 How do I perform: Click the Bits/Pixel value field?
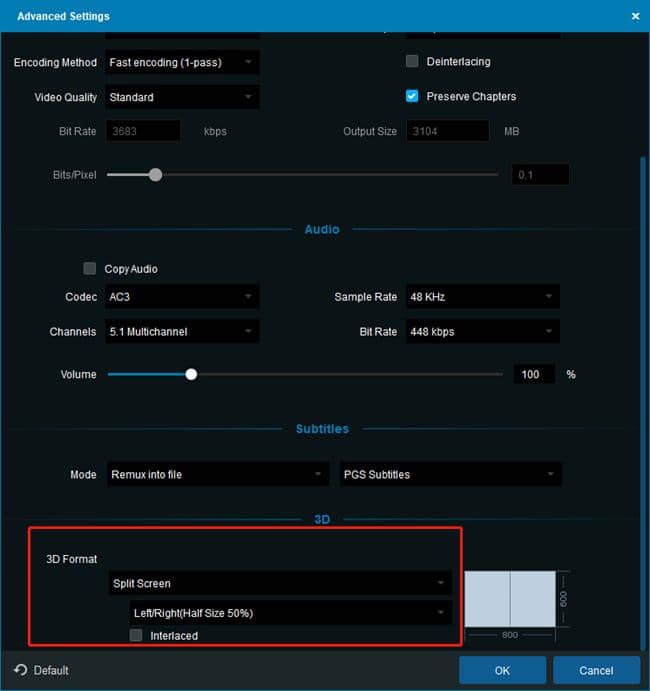pos(540,175)
